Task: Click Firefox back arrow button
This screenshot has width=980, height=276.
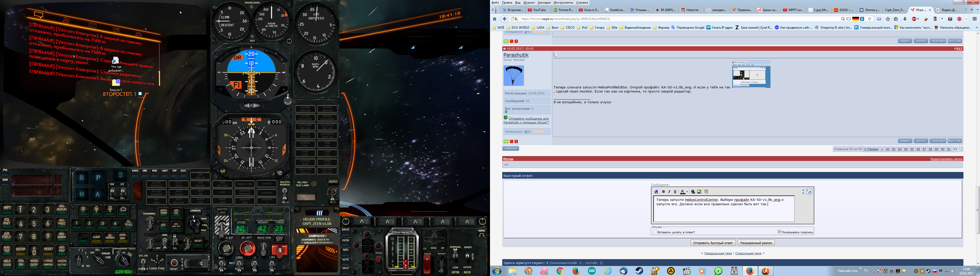Action: pyautogui.click(x=505, y=19)
